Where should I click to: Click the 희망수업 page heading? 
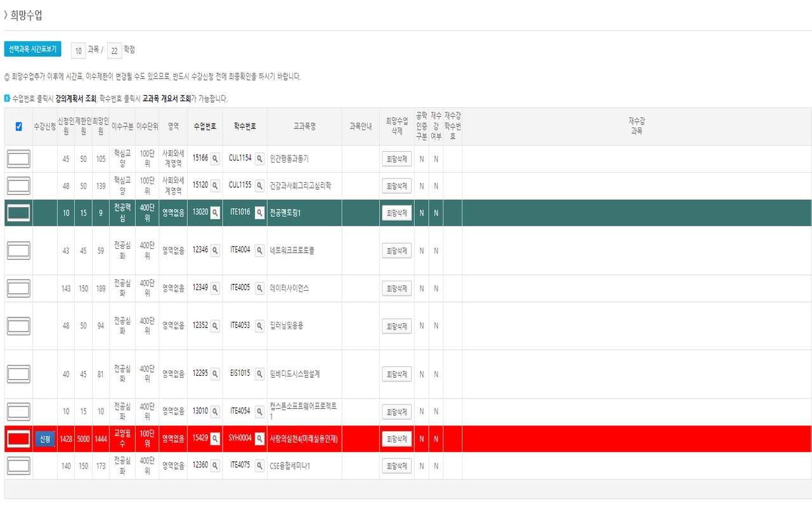click(26, 15)
